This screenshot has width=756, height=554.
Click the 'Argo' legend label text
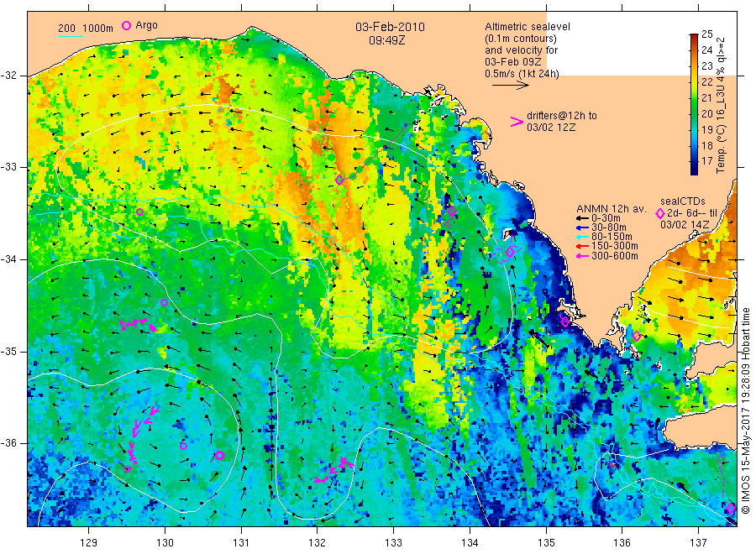[146, 25]
